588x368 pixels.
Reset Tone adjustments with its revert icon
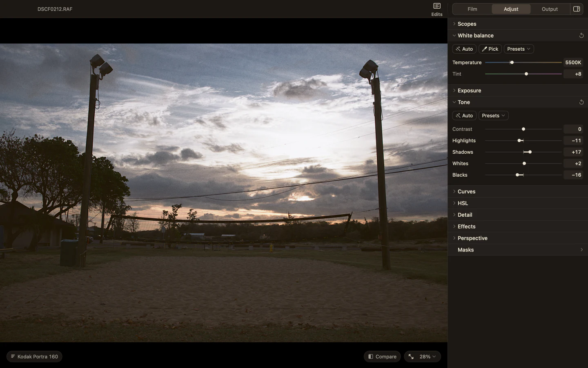tap(581, 102)
